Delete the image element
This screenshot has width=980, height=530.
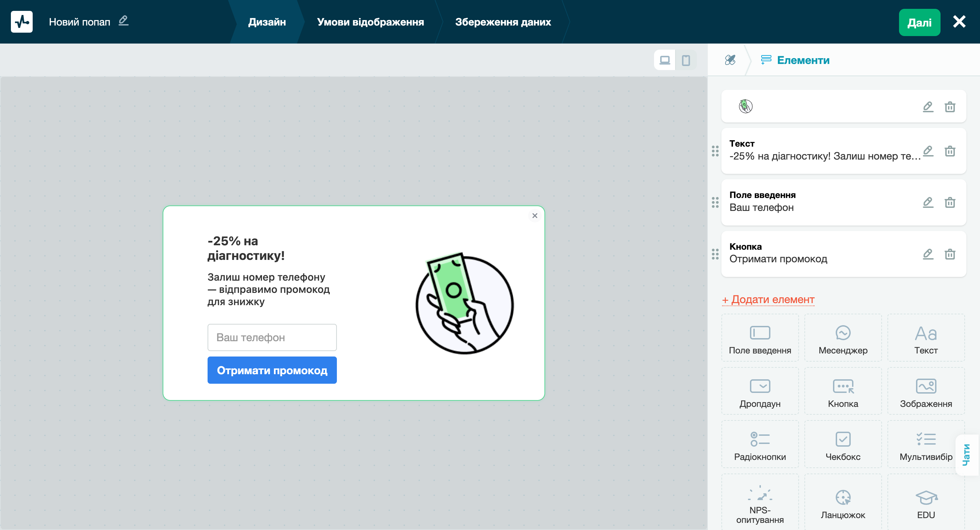(950, 107)
